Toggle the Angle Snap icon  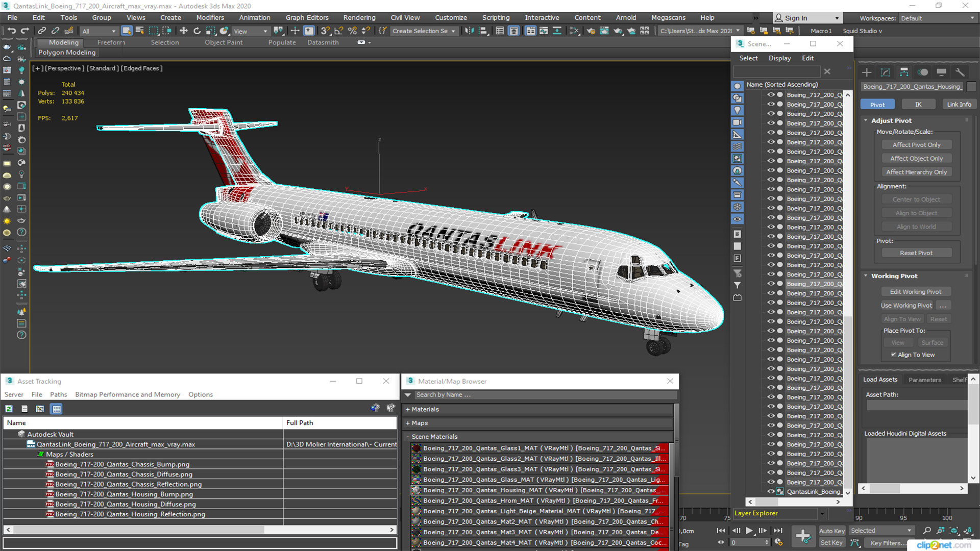tap(338, 31)
